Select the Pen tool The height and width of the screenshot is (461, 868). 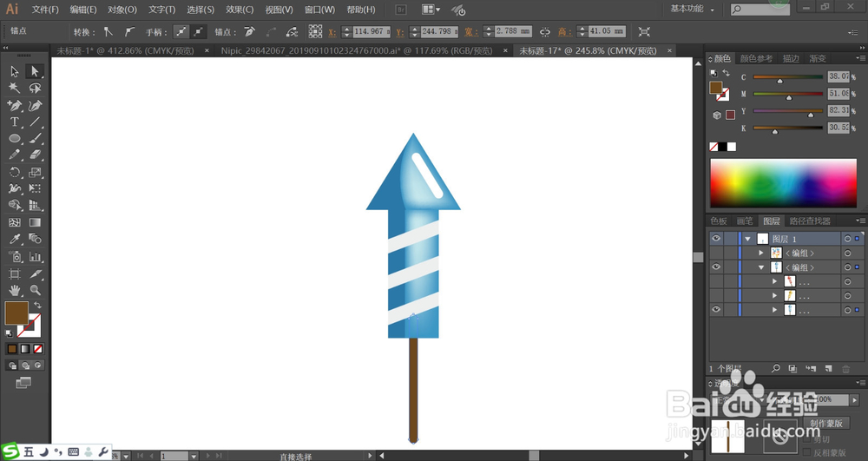(x=15, y=105)
